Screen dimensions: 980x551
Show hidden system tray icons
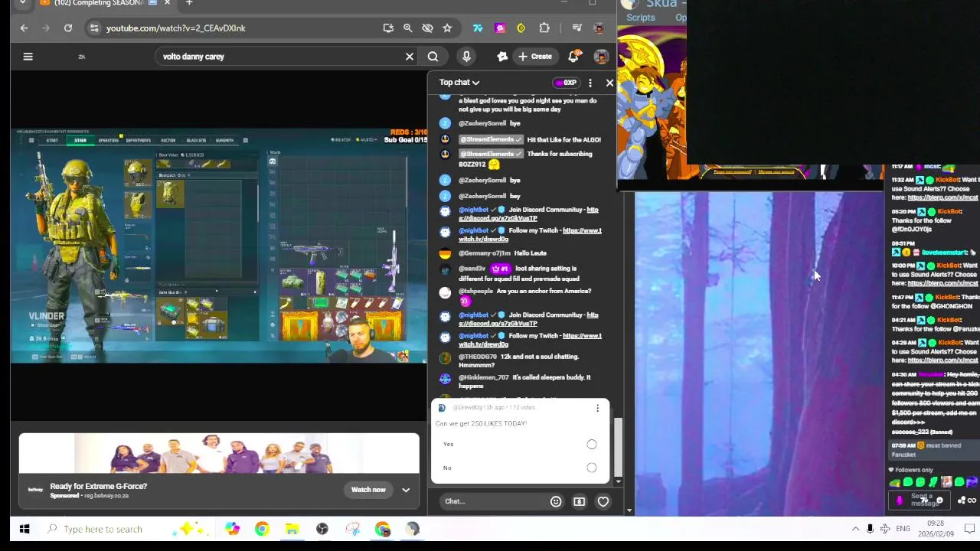click(855, 529)
